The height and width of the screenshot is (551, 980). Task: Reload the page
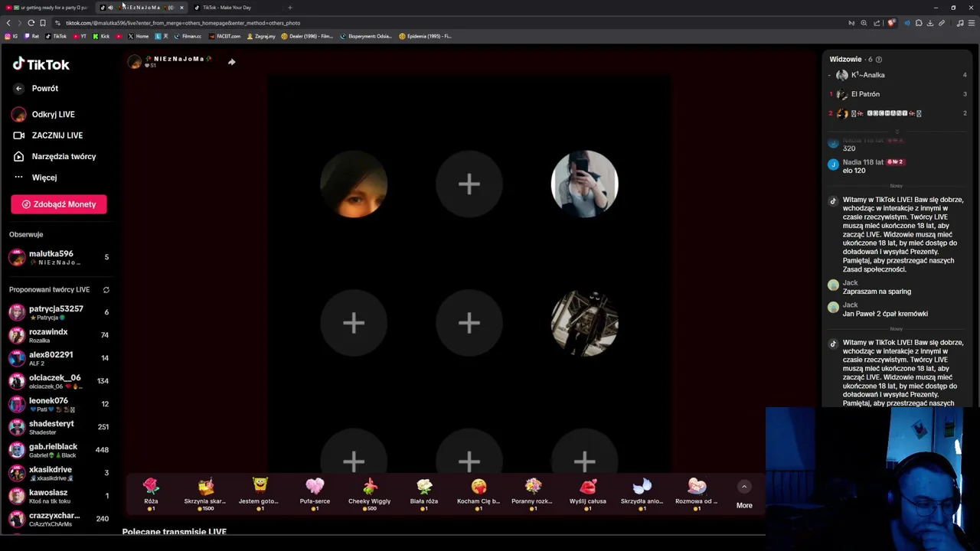[31, 23]
